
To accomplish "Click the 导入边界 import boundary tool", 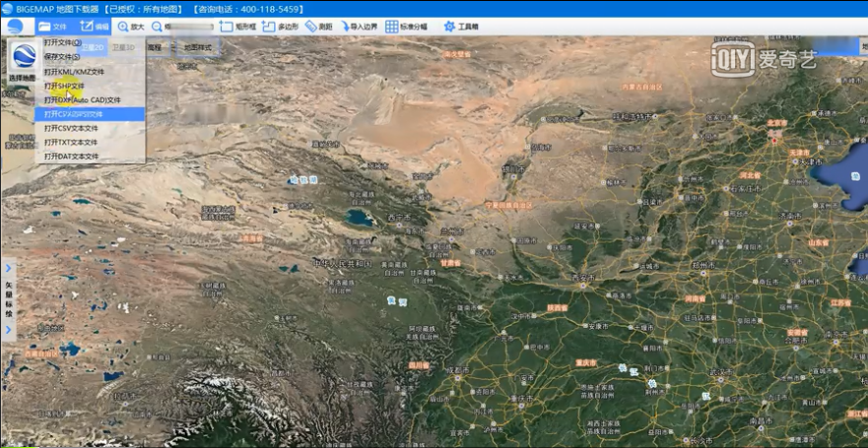I will 359,27.
